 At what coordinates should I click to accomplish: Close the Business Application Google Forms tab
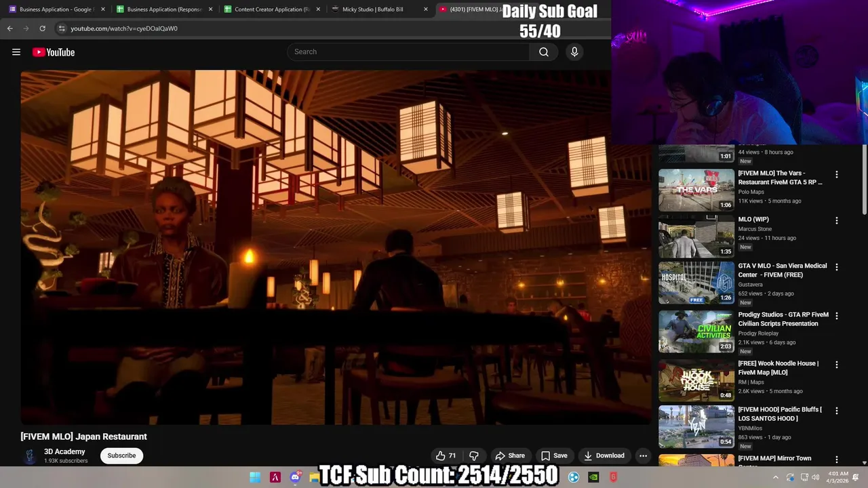(x=103, y=9)
